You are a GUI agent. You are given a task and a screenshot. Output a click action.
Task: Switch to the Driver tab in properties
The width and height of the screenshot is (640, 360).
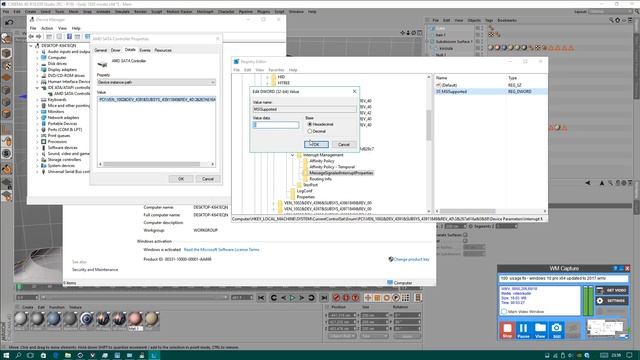pos(116,50)
